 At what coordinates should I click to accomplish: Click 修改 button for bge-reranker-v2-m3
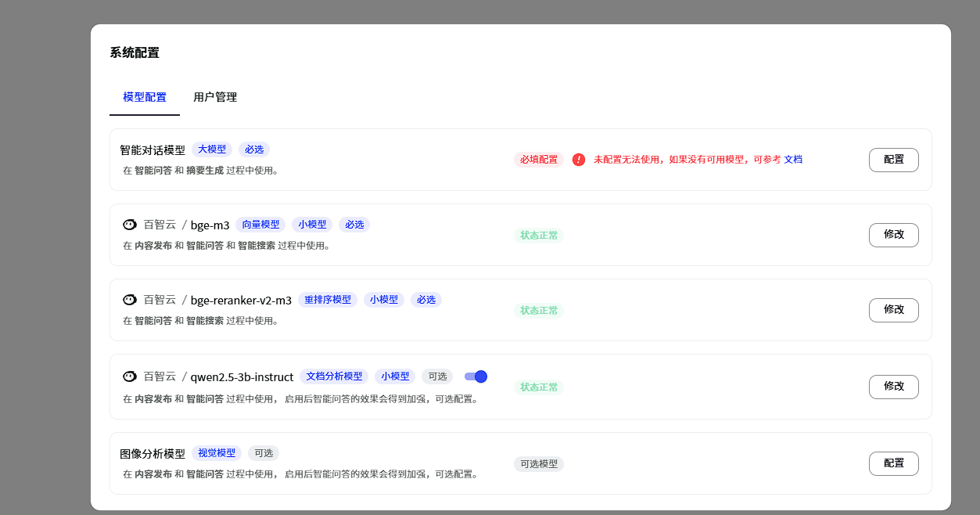(x=893, y=310)
